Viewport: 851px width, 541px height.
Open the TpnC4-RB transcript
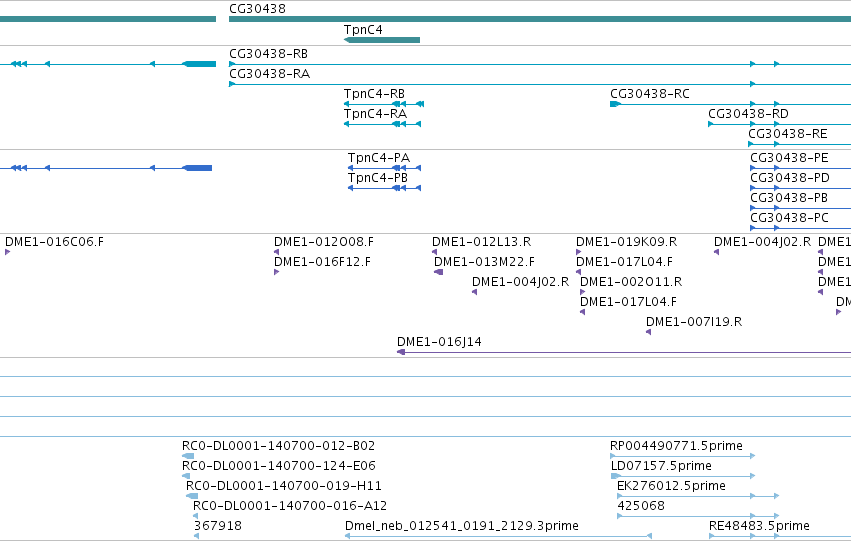pos(384,104)
